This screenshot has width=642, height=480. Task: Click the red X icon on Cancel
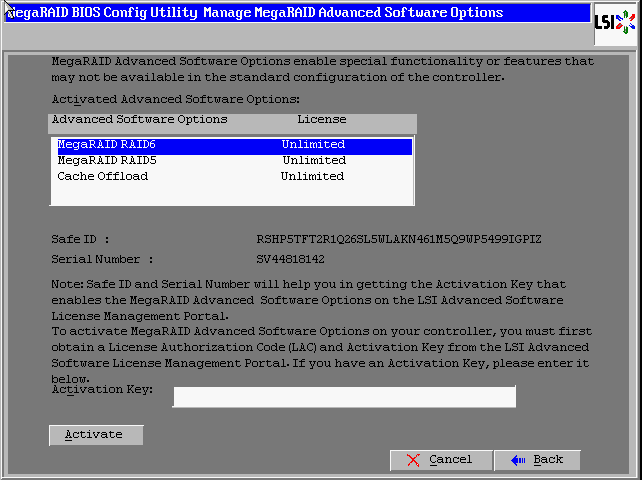point(414,460)
